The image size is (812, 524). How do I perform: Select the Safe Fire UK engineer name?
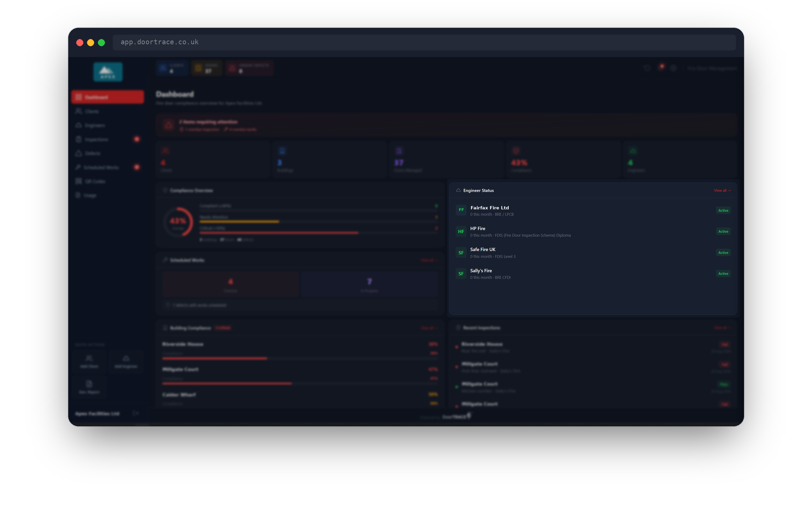pos(483,249)
